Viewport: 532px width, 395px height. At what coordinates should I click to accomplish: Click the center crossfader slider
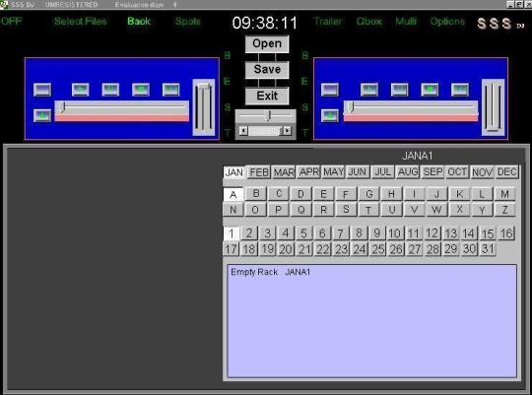(265, 116)
